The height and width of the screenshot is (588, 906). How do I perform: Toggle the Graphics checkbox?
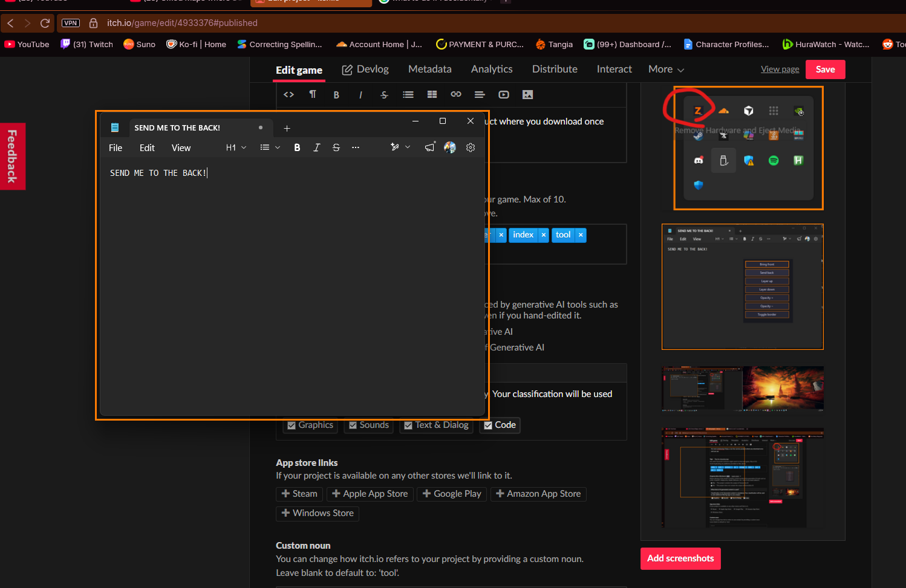292,425
